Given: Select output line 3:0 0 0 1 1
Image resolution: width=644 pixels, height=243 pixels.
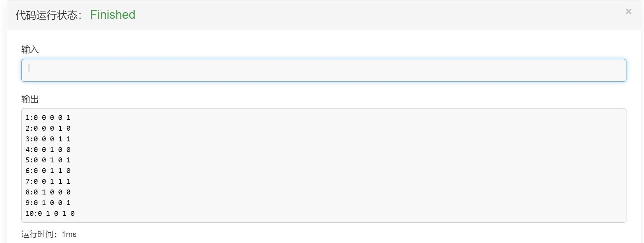Looking at the screenshot, I should pos(48,139).
